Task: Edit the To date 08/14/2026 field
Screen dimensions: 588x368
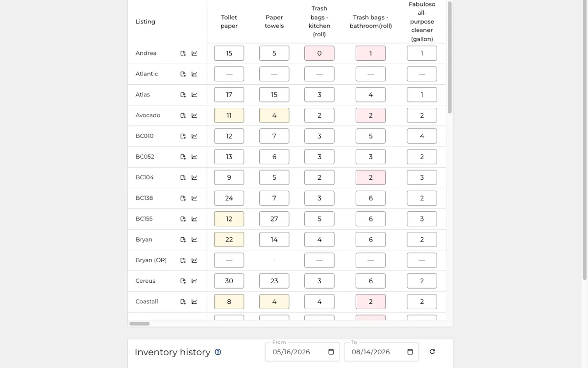Action: (x=381, y=352)
